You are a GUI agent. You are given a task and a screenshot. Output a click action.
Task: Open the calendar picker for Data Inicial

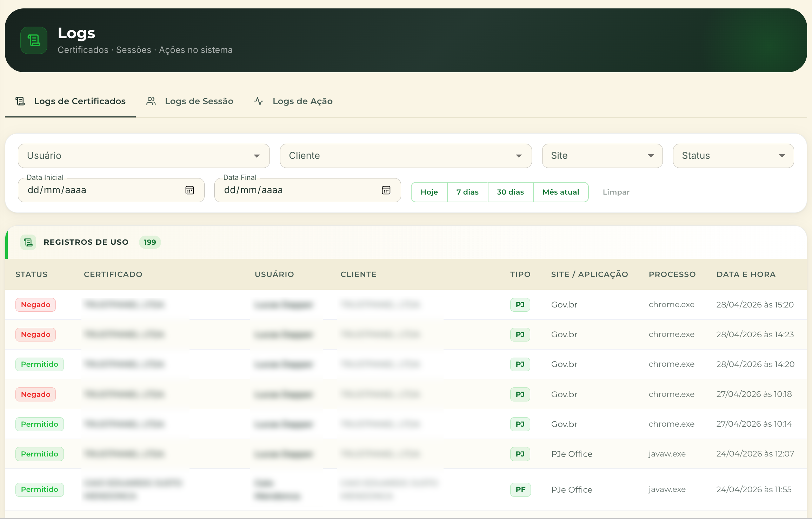click(189, 190)
